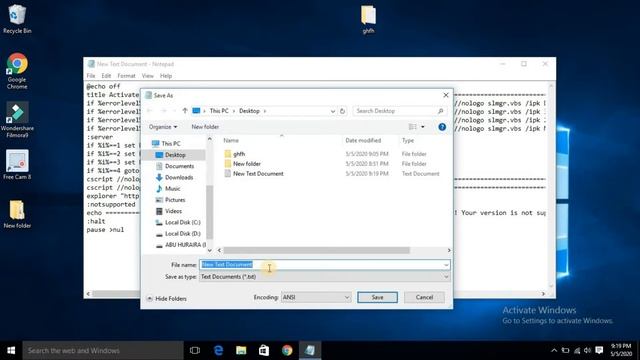This screenshot has width=640, height=360.
Task: Change the view layout icon
Action: 413,127
